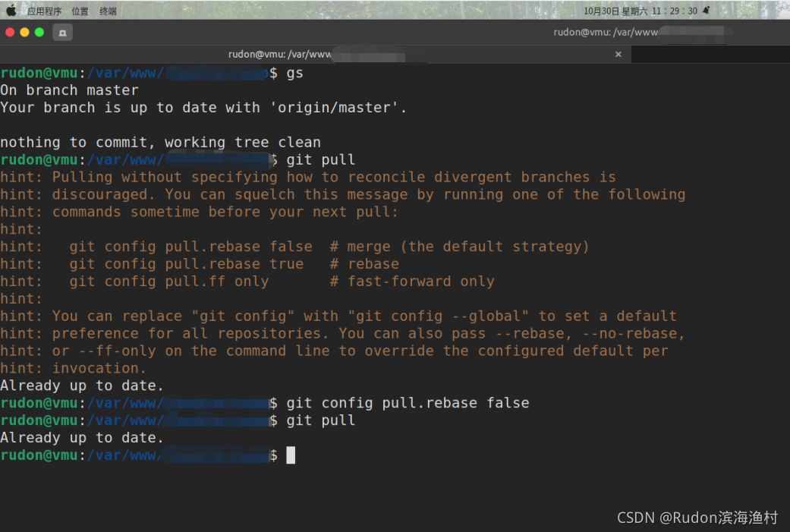Close the terminal tab using its X

(618, 54)
